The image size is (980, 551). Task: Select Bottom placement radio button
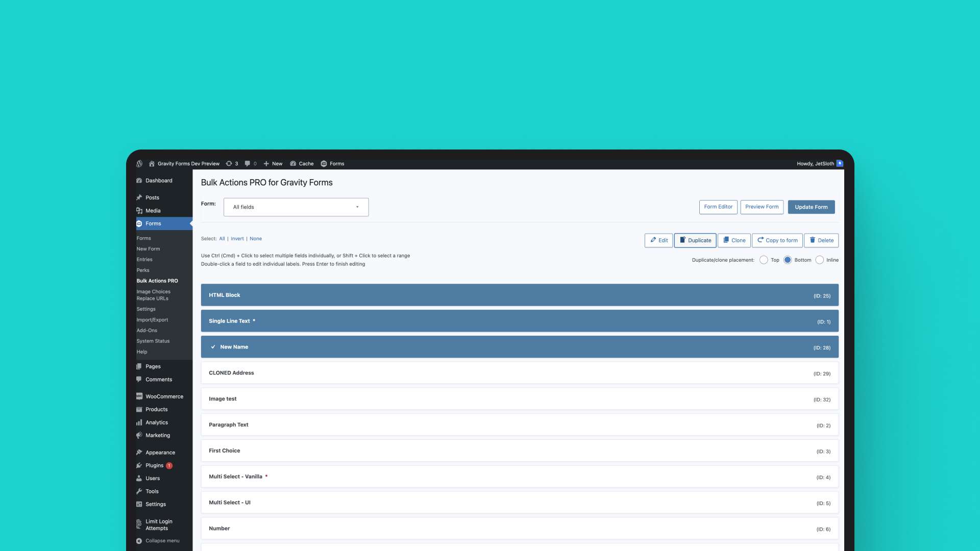coord(788,260)
